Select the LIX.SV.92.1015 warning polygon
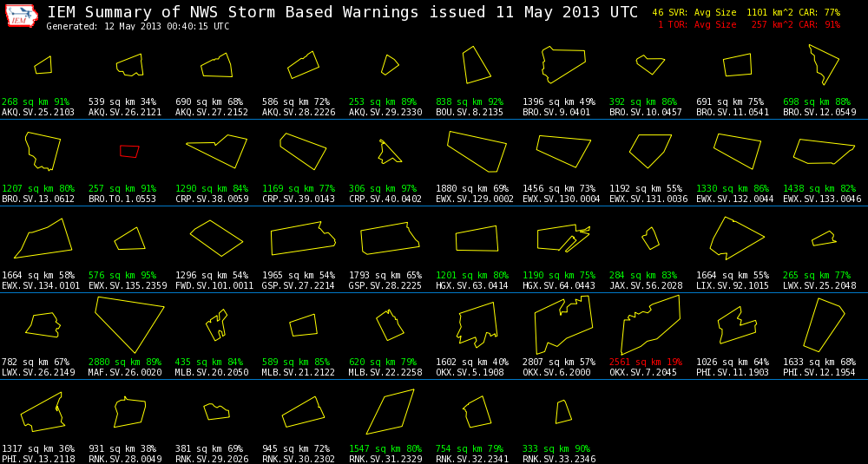Image resolution: width=868 pixels, height=464 pixels. [737, 238]
